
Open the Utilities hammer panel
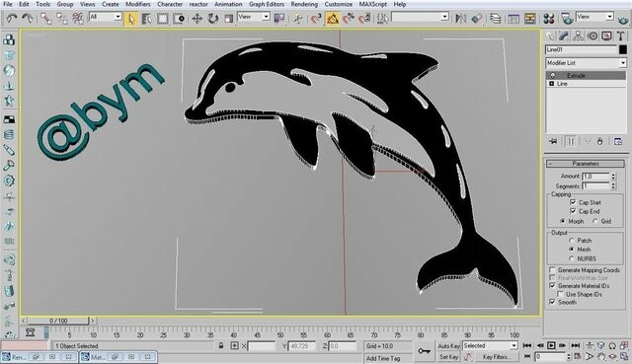pos(621,36)
